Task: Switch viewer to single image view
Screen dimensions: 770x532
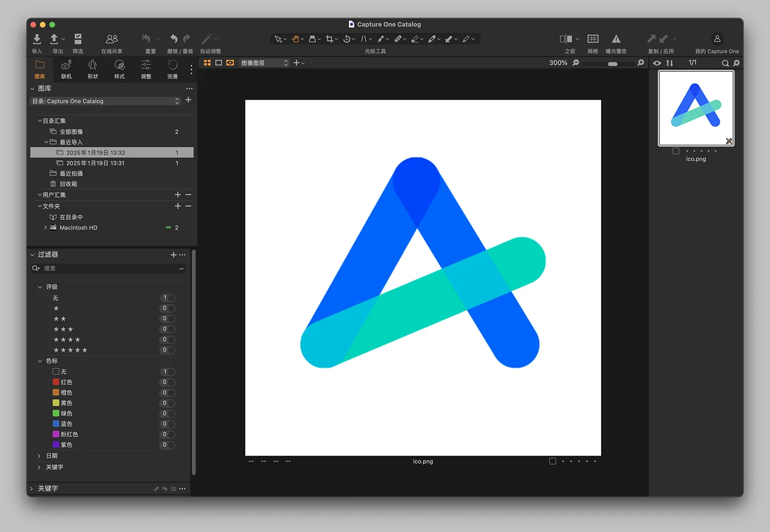Action: coord(219,63)
